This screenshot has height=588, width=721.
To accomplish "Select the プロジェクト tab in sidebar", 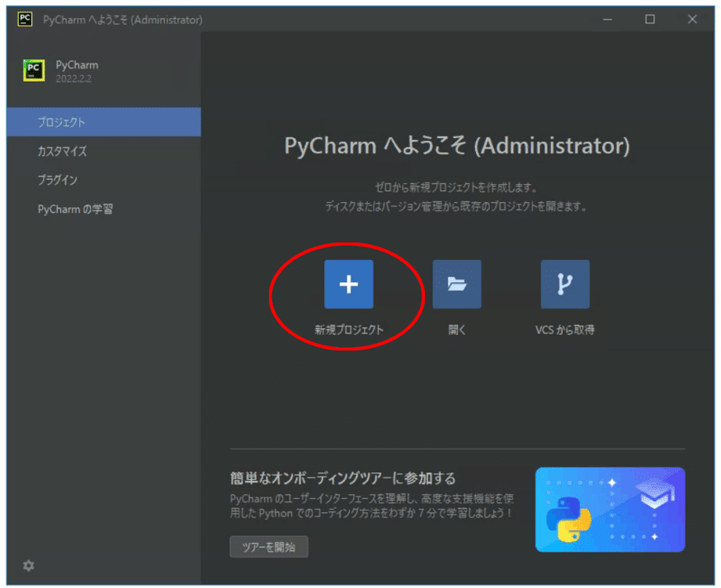I will click(103, 122).
